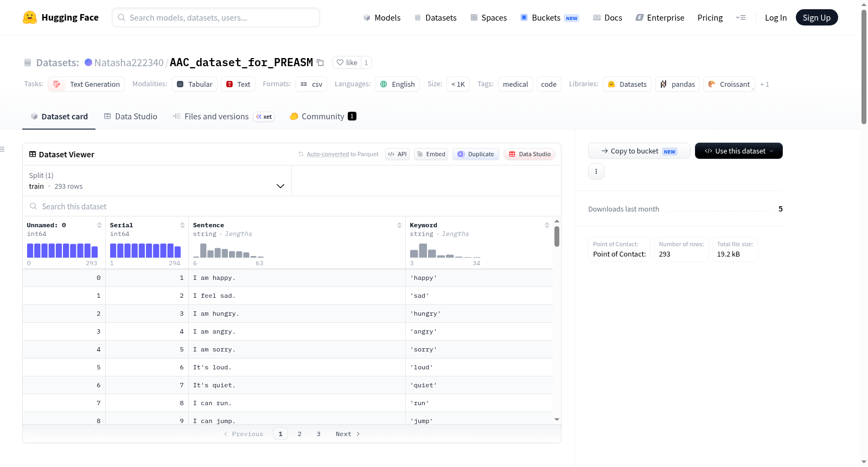Screen dimensions: 868x467
Task: Click the pandas library tag
Action: tap(678, 84)
